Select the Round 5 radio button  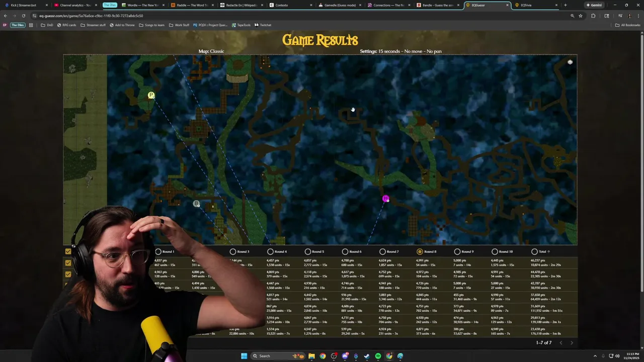pyautogui.click(x=307, y=251)
